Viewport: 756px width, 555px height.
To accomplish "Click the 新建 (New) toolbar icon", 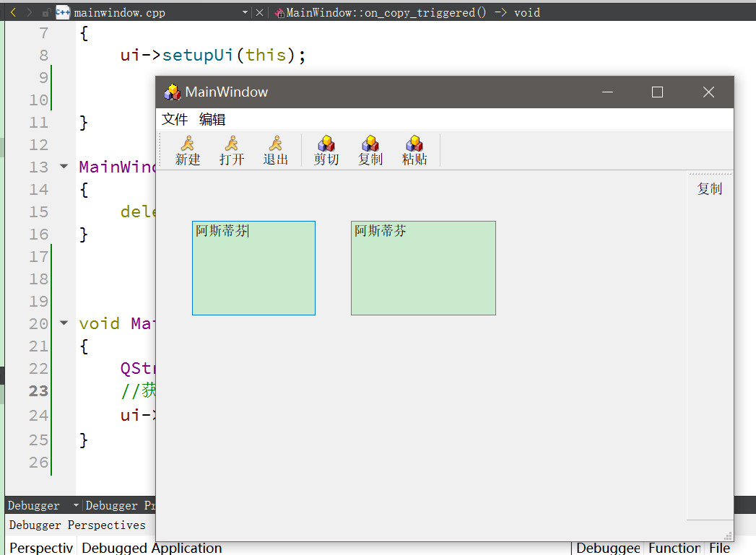I will pyautogui.click(x=188, y=149).
